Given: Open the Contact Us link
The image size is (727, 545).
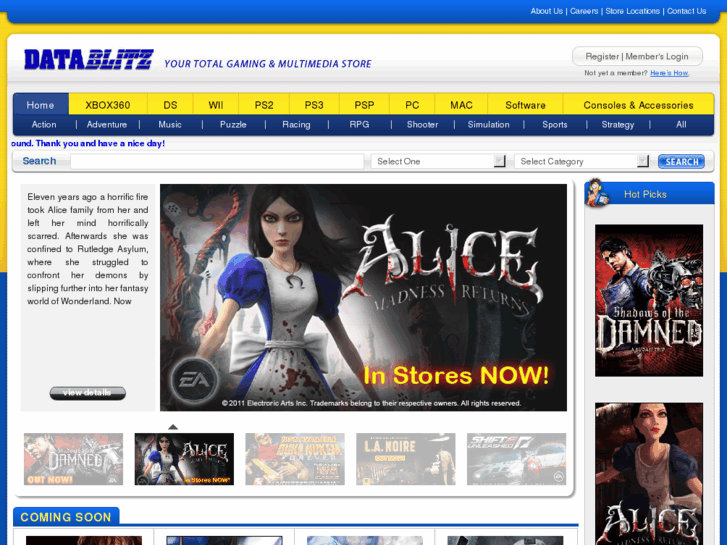Looking at the screenshot, I should click(686, 11).
